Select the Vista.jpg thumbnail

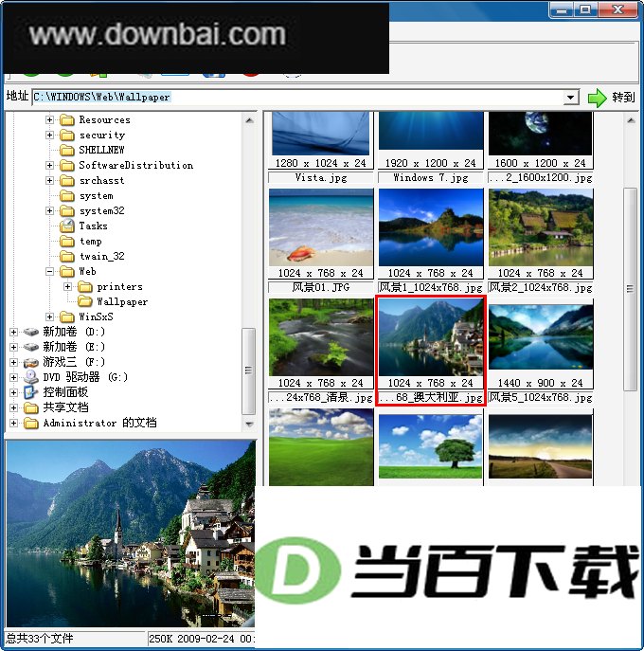click(321, 134)
